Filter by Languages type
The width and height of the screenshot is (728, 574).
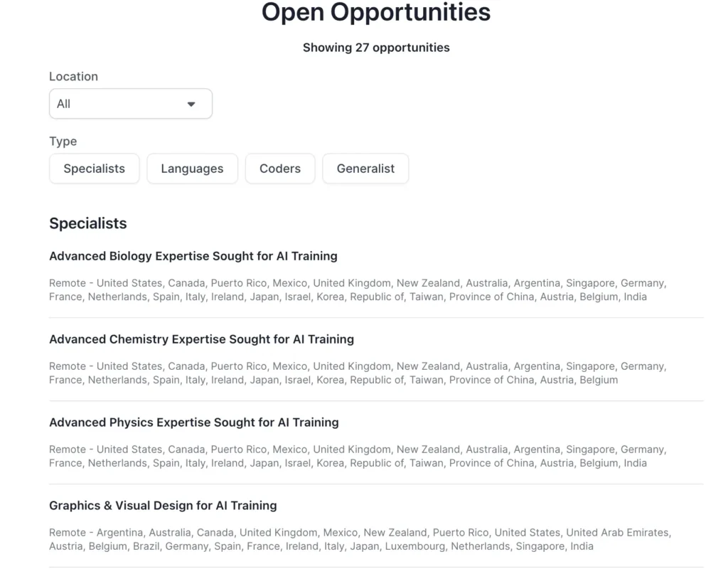click(192, 169)
